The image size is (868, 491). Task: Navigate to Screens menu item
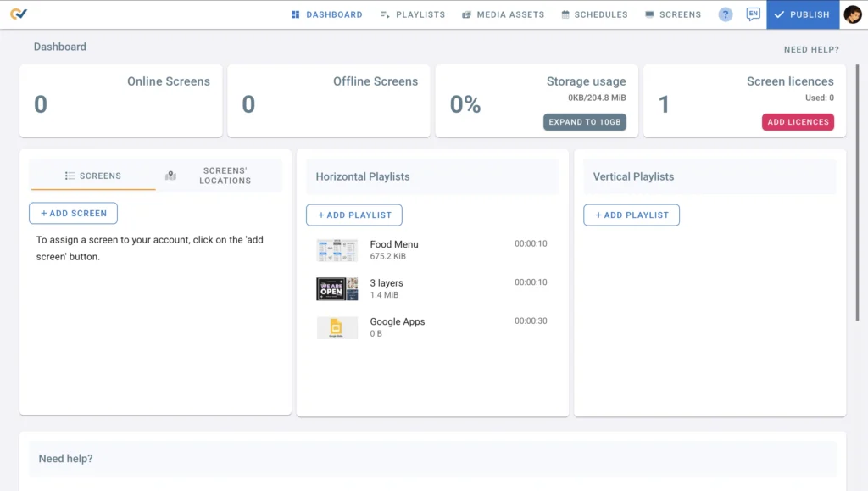672,14
